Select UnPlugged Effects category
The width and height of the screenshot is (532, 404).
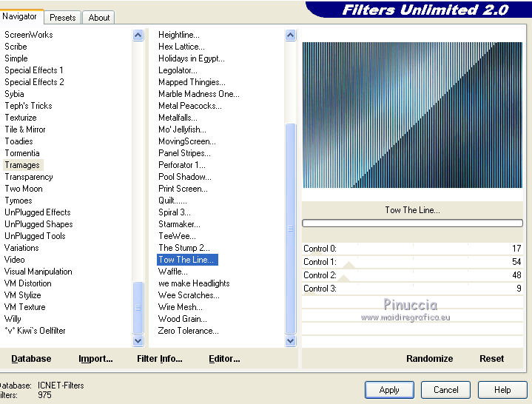coord(38,212)
